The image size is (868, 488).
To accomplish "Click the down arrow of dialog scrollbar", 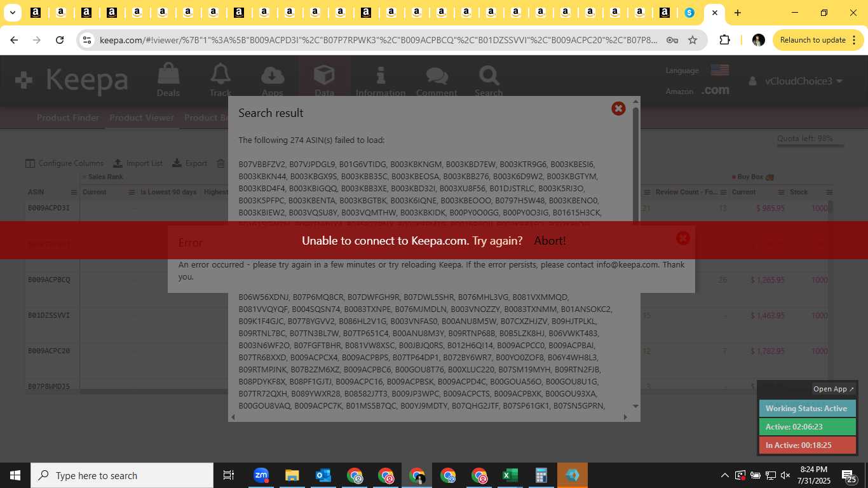I will click(x=635, y=406).
